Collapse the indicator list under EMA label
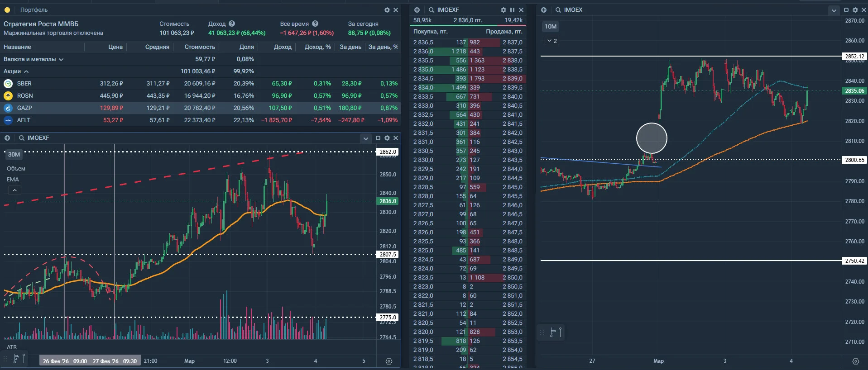 14,190
